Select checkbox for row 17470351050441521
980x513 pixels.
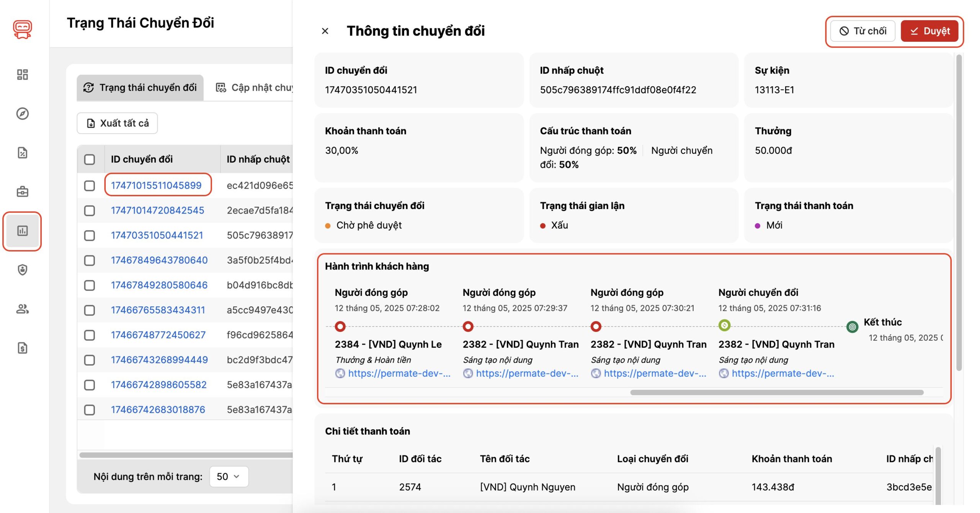90,235
